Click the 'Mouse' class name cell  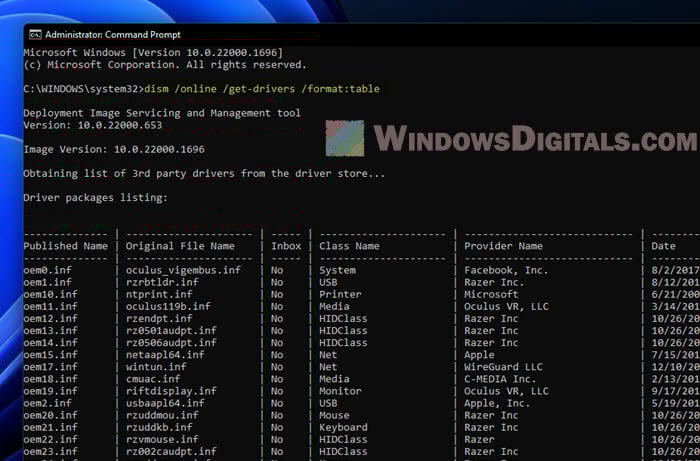(334, 415)
